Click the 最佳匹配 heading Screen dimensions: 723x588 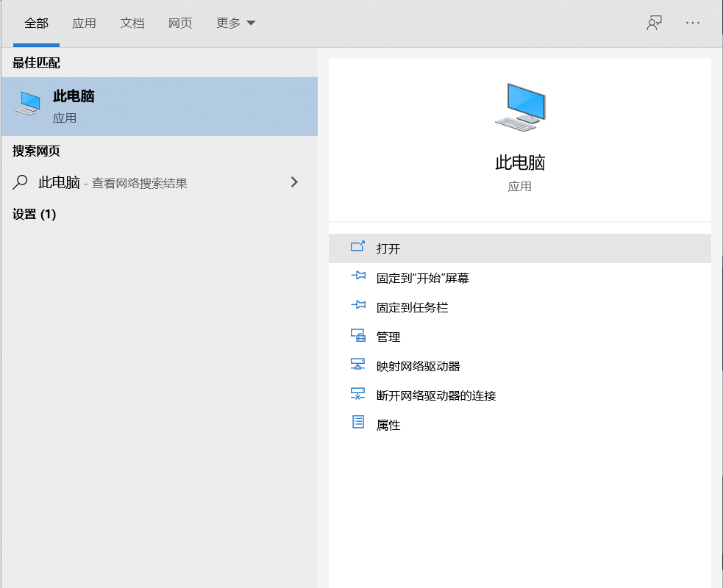pyautogui.click(x=37, y=63)
